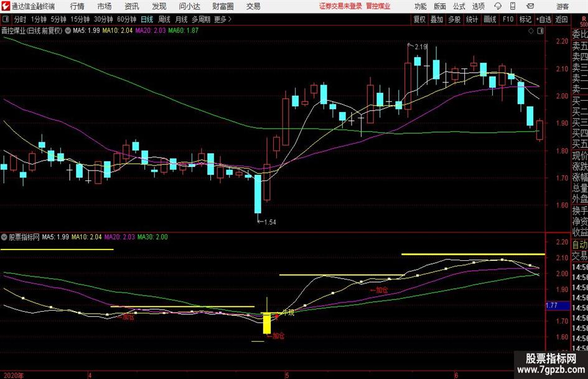Click the 1.54 low price marker
The image size is (588, 379).
tap(269, 222)
